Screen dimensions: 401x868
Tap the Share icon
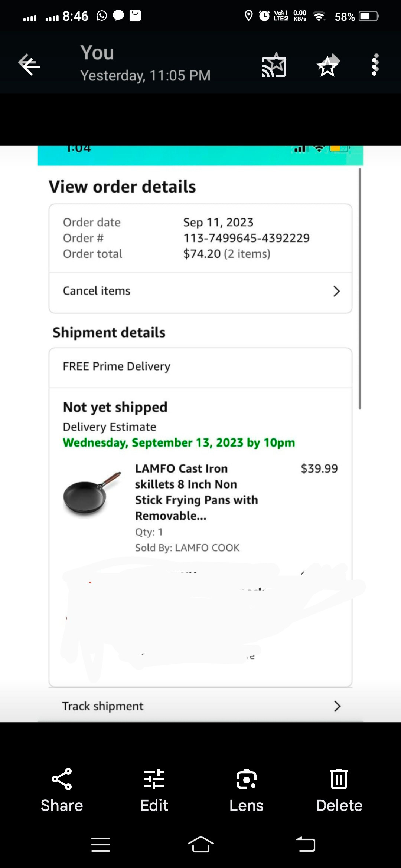point(62,779)
